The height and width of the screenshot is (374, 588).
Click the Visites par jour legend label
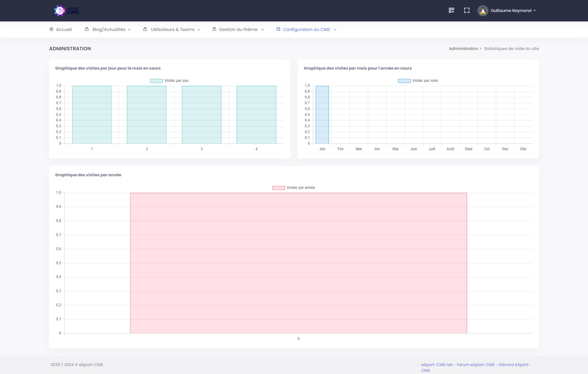176,81
